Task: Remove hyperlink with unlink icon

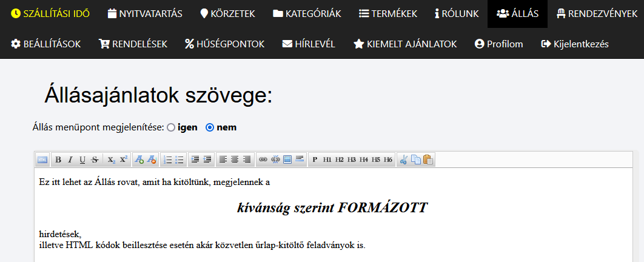Action: pos(275,160)
